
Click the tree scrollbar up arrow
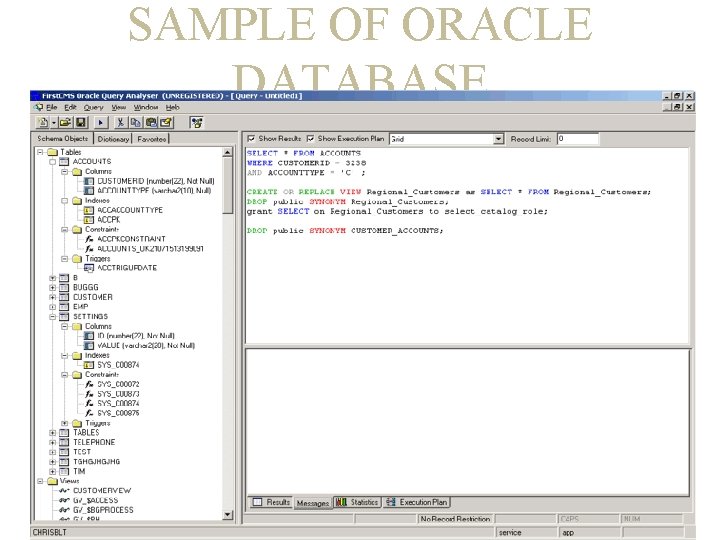click(227, 152)
